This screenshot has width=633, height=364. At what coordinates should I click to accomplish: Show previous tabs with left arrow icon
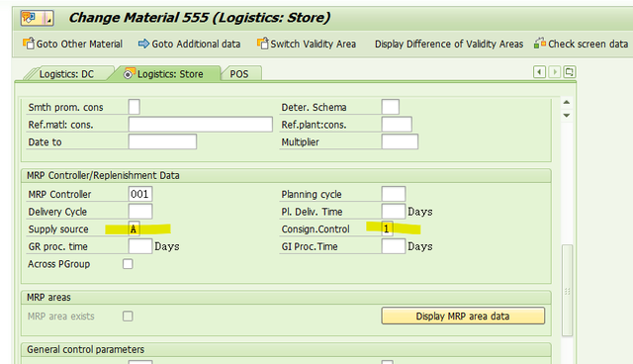tap(539, 72)
